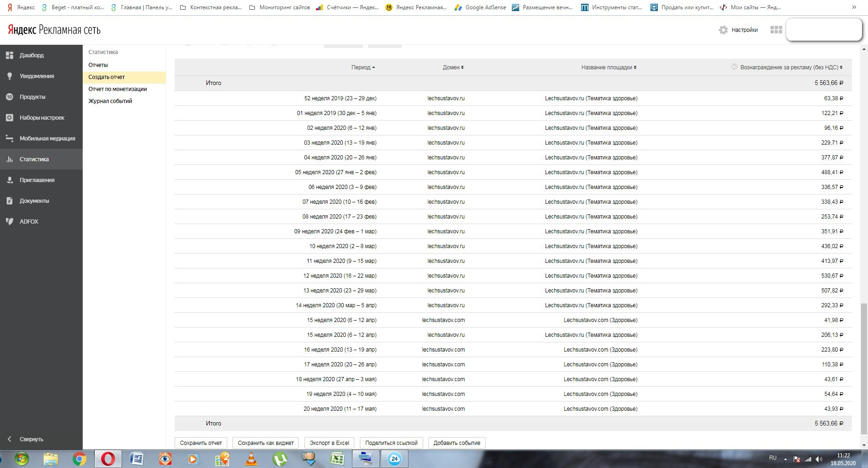Expand the Мониторинг сайтов bookmark folder
Screen dimensions: 868x468
point(279,7)
